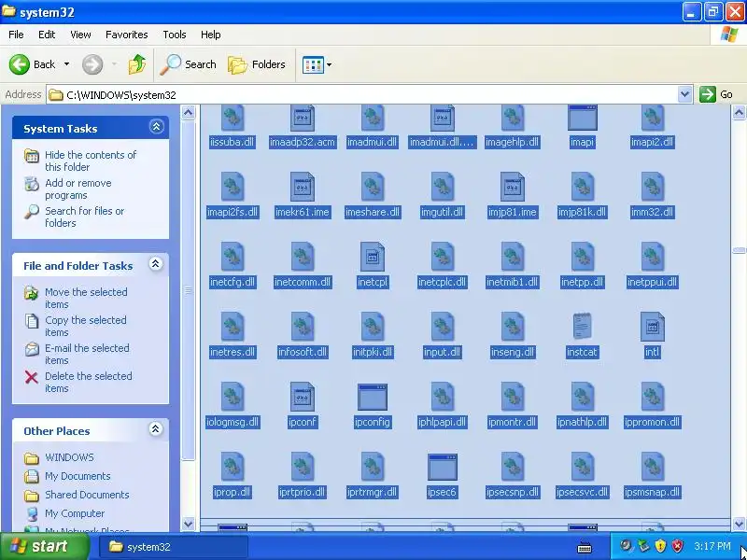The height and width of the screenshot is (560, 747).
Task: Open WINDOWS in Other Places
Action: point(69,457)
